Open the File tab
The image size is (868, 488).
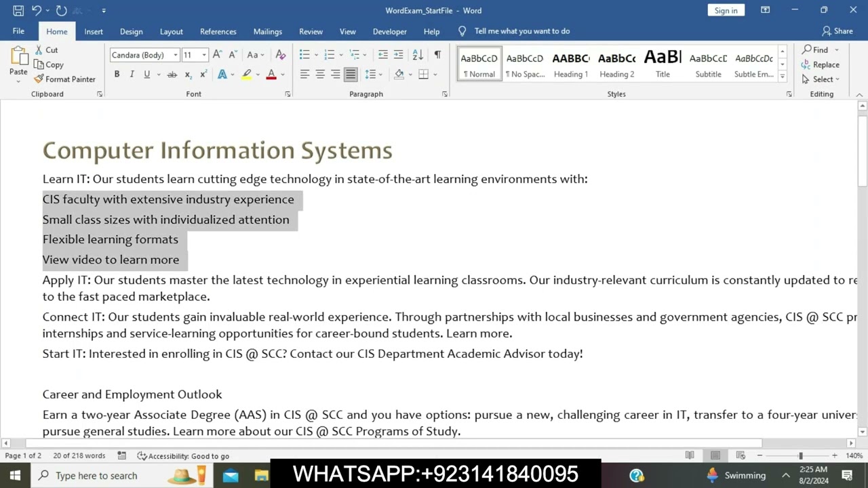18,31
